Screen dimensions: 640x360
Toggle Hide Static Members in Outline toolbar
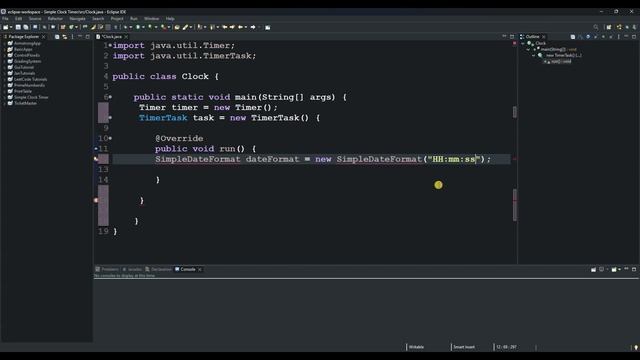point(595,37)
